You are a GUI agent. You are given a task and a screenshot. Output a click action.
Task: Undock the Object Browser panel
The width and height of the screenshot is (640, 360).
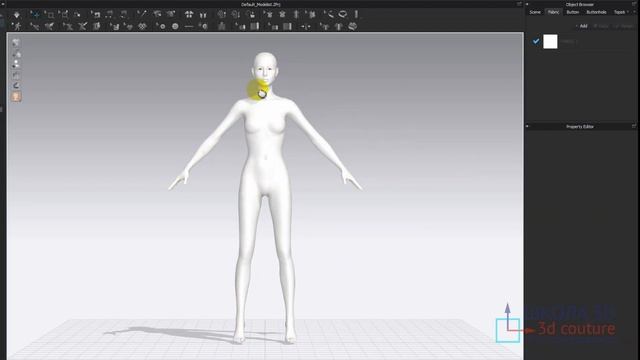[634, 4]
